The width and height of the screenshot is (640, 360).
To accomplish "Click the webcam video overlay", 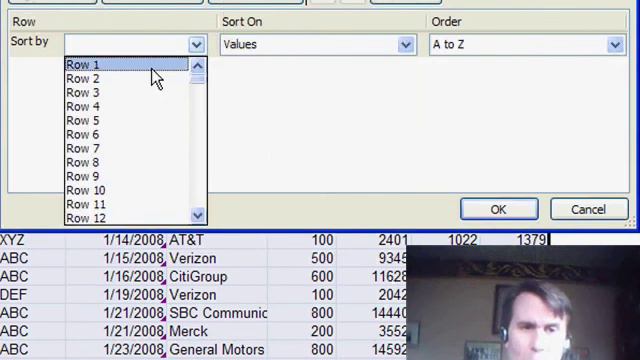I will click(523, 302).
